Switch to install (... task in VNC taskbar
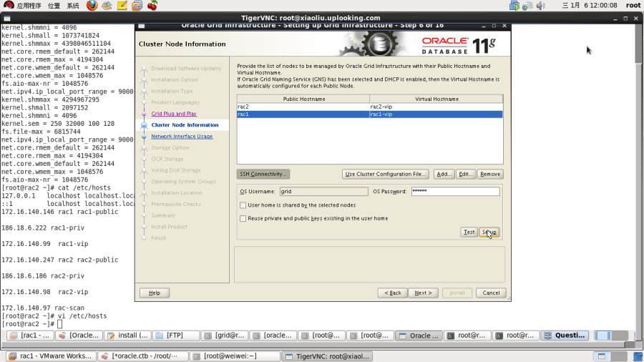The image size is (644, 362). point(128,336)
